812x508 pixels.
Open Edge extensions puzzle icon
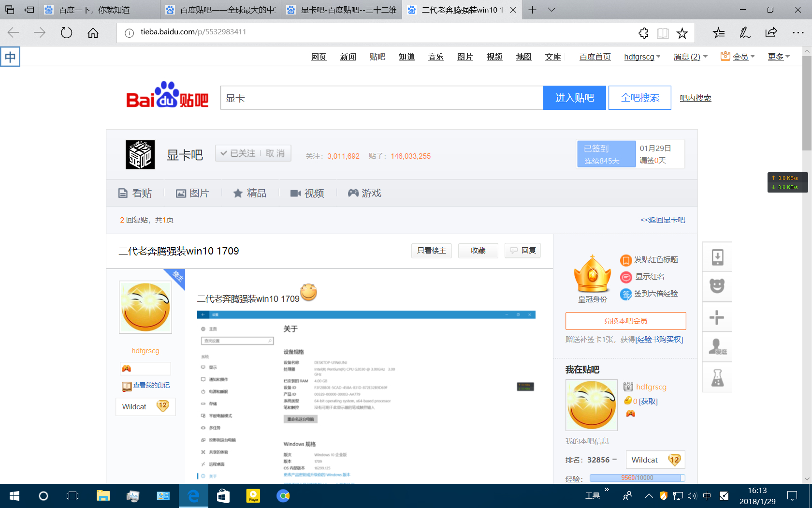643,33
